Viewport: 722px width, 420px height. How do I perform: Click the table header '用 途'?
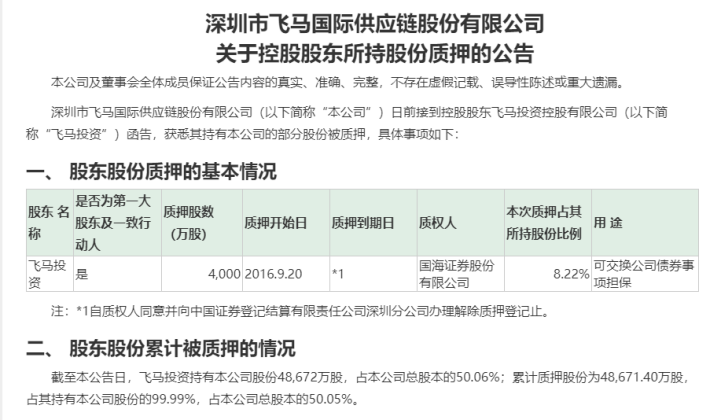(645, 223)
